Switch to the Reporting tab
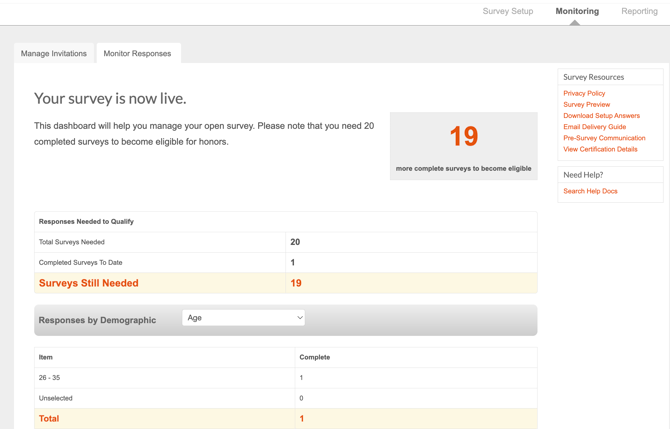Image resolution: width=670 pixels, height=429 pixels. tap(639, 11)
